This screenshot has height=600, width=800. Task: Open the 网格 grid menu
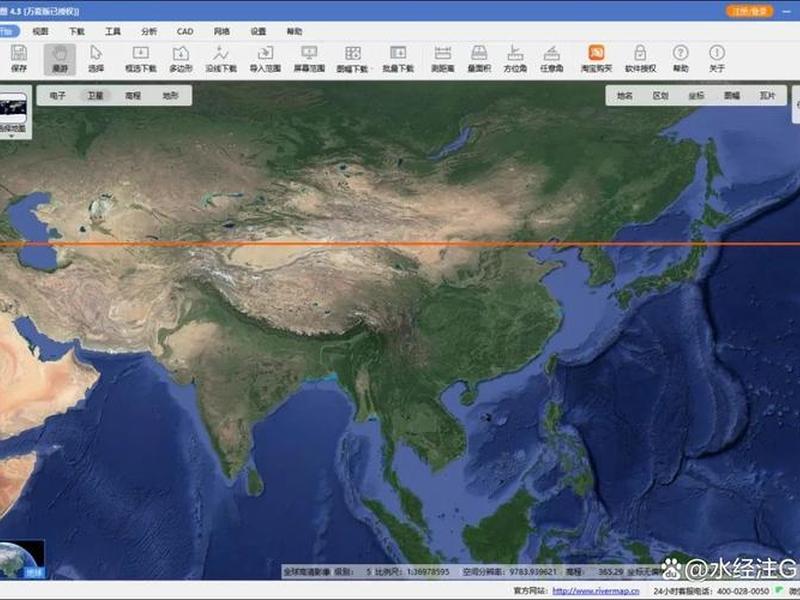point(221,32)
